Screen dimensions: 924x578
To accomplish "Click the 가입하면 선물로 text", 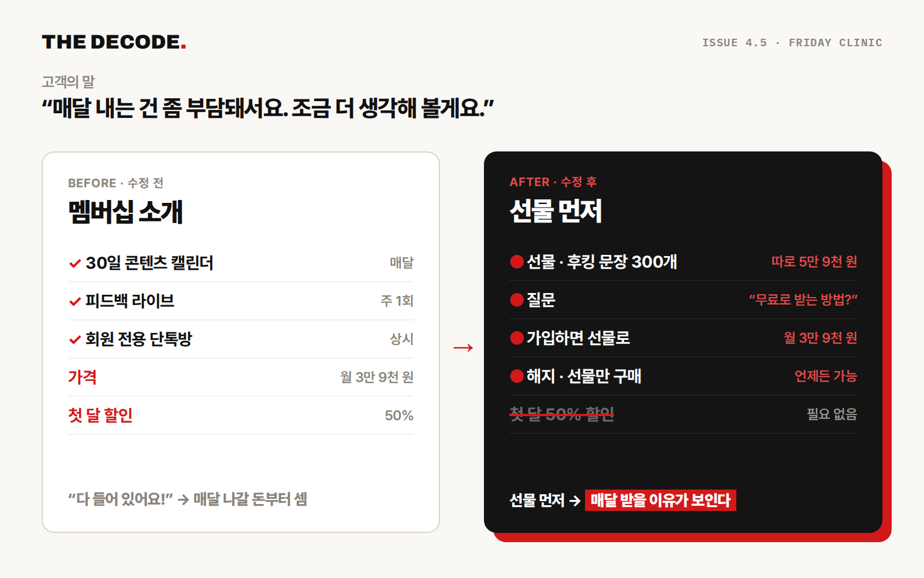I will tap(578, 338).
